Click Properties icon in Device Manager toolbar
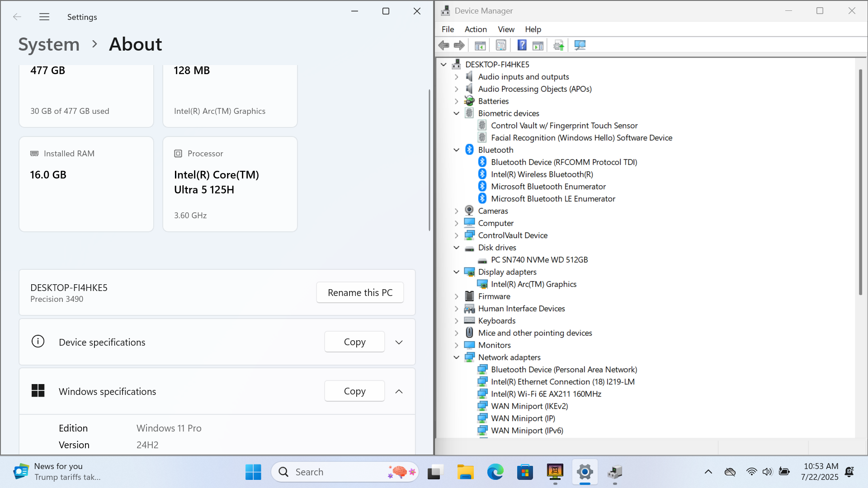Screen dimensions: 868x488 pos(501,45)
